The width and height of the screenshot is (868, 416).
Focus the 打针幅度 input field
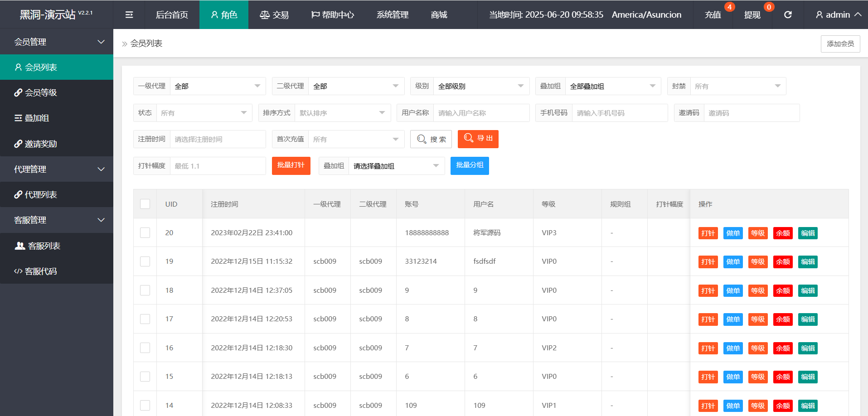pyautogui.click(x=218, y=166)
